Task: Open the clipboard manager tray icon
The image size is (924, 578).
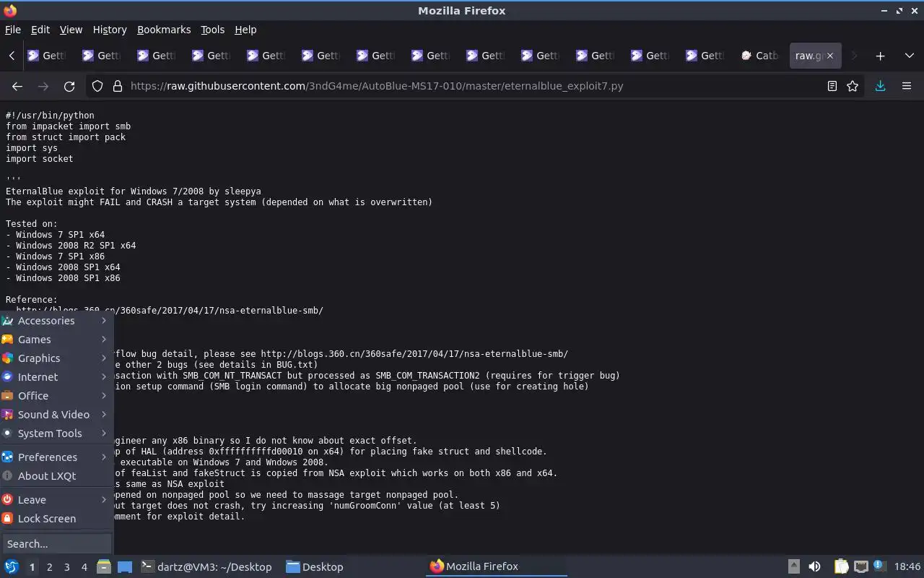Action: tap(841, 566)
